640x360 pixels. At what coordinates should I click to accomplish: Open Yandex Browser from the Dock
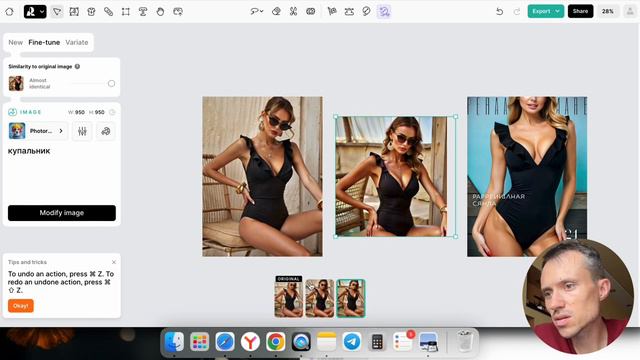250,342
